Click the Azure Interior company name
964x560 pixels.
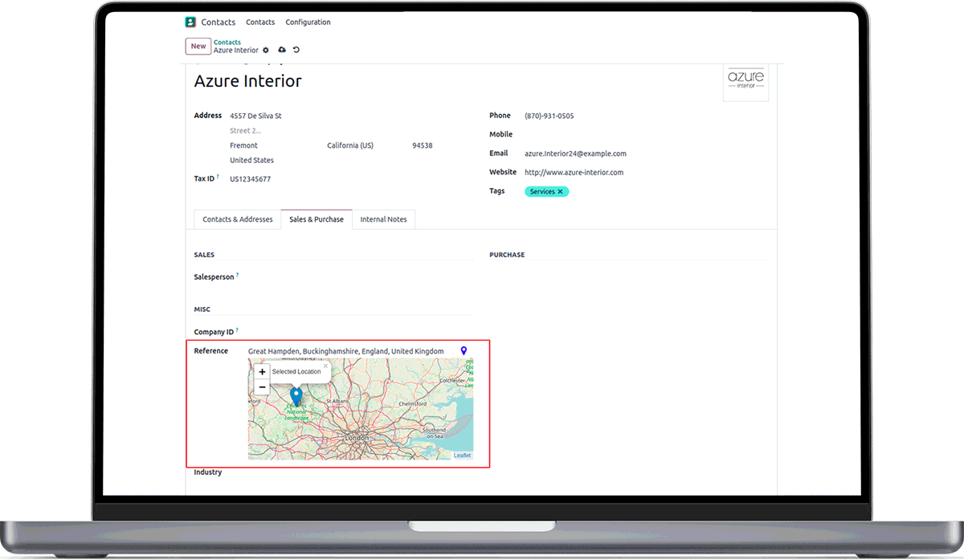[248, 81]
